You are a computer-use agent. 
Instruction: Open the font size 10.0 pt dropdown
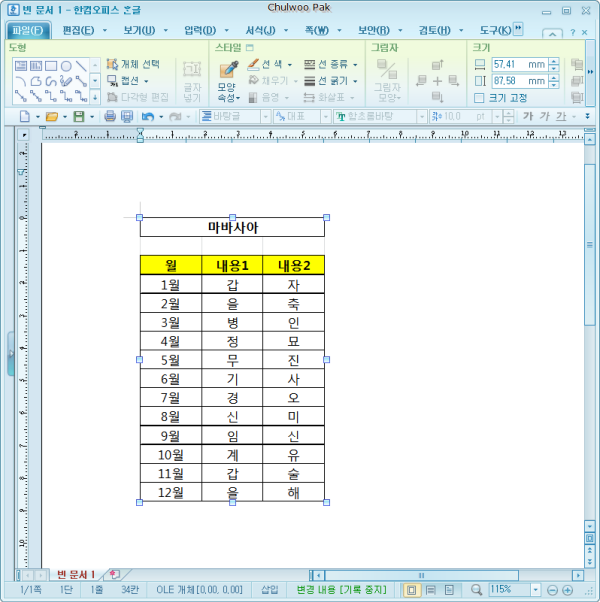(x=497, y=116)
